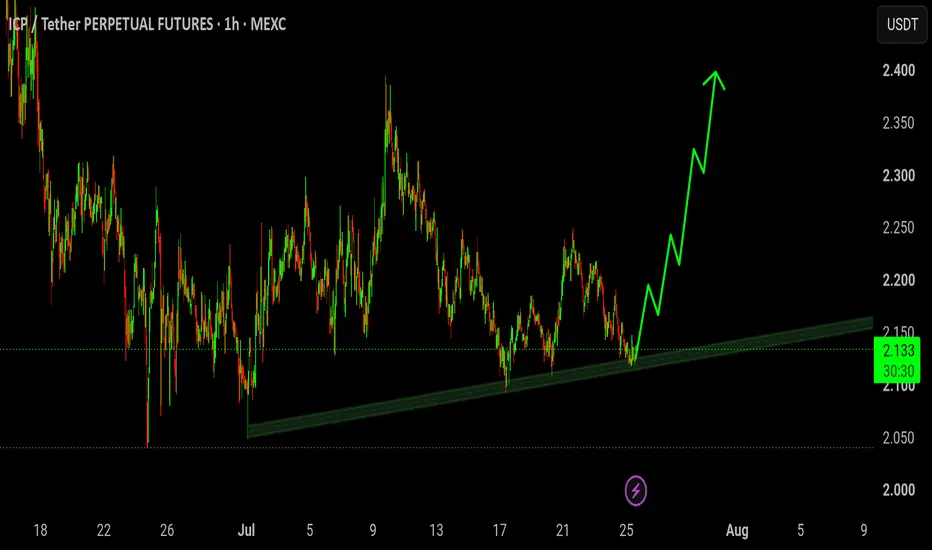Click the 2.250 price axis label
Screen dimensions: 932x550
pos(898,228)
